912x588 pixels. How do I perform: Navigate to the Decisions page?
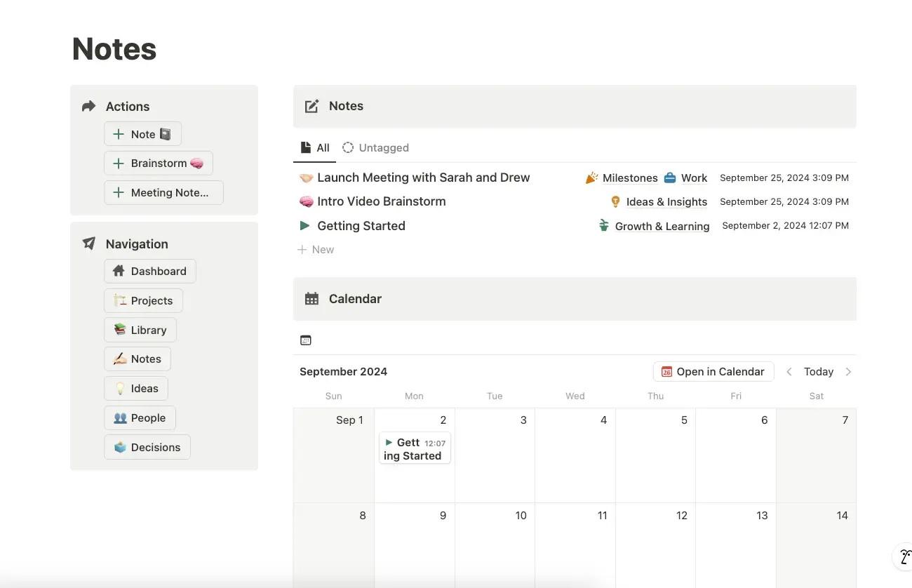147,448
